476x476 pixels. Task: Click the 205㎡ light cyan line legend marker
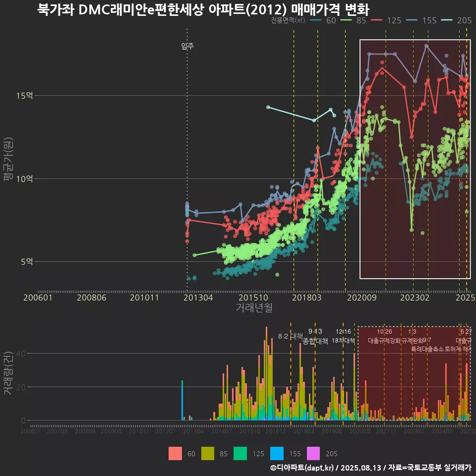point(447,20)
